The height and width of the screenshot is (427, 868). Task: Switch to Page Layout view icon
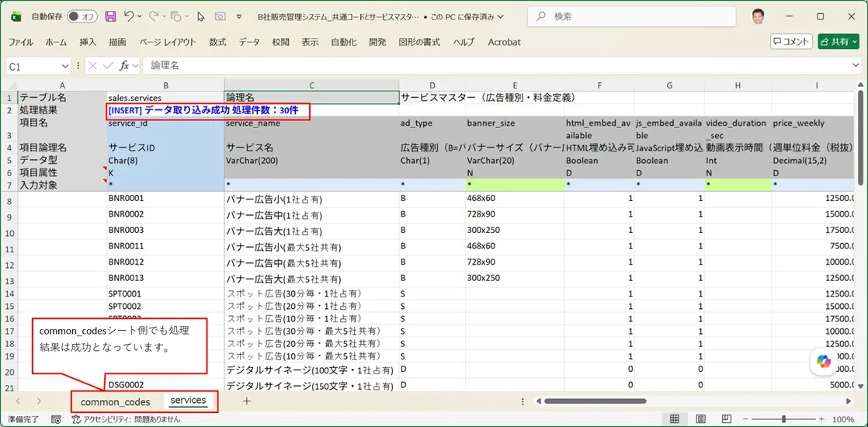(700, 418)
